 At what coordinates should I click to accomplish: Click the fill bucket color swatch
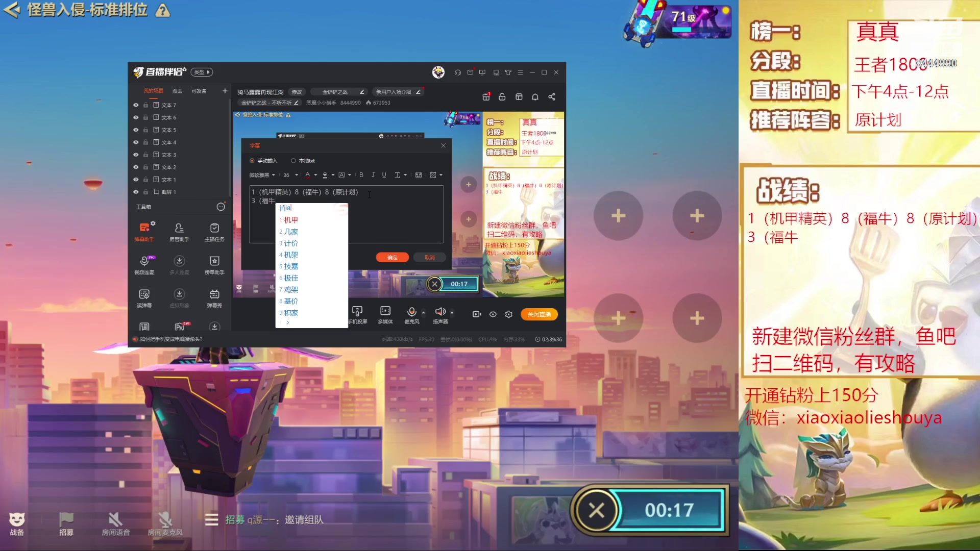(x=325, y=175)
